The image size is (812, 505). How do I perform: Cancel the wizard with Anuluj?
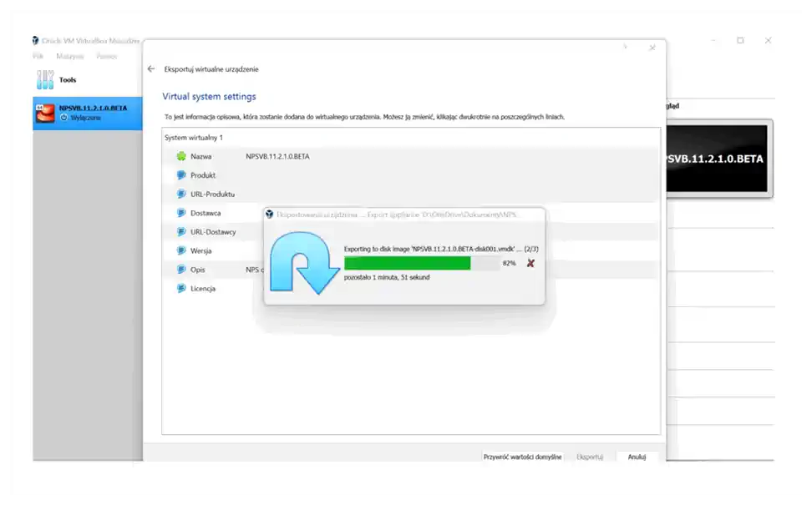coord(637,456)
